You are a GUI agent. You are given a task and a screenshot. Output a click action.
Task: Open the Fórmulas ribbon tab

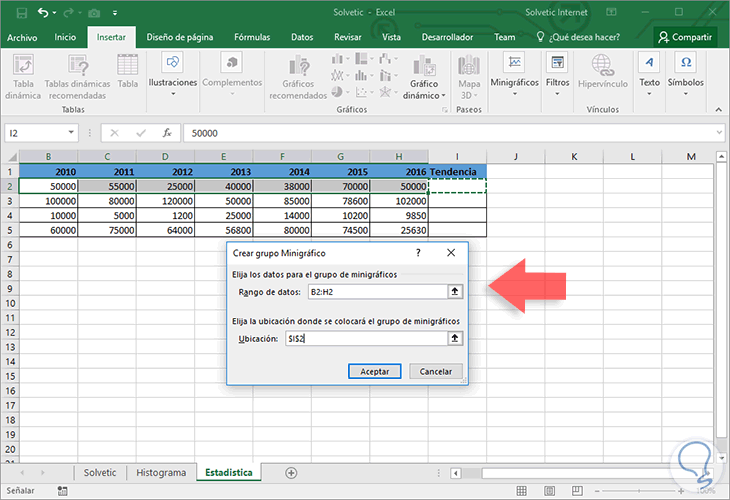[x=251, y=37]
